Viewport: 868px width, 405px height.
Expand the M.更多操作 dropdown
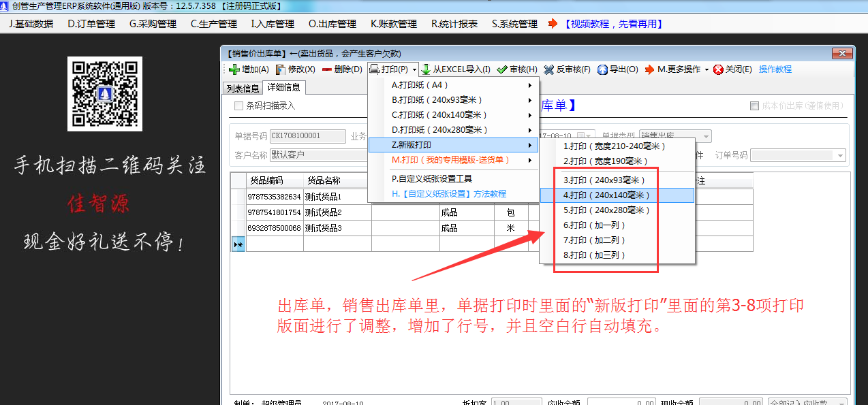[x=707, y=69]
